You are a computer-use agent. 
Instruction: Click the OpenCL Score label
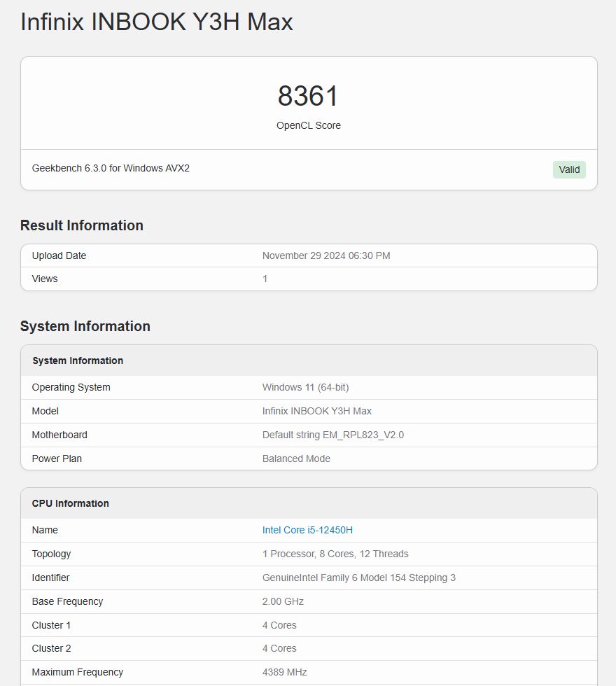click(309, 125)
